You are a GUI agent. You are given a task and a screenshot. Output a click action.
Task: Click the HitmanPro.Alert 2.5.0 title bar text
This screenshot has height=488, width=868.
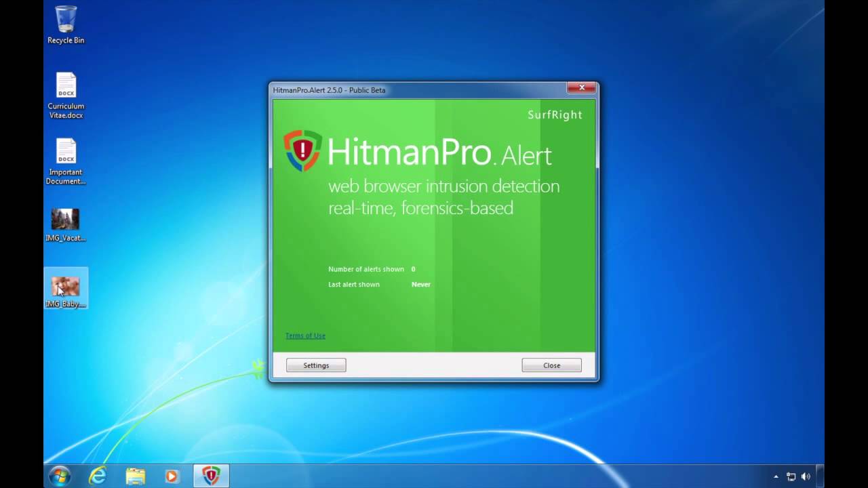pyautogui.click(x=329, y=90)
